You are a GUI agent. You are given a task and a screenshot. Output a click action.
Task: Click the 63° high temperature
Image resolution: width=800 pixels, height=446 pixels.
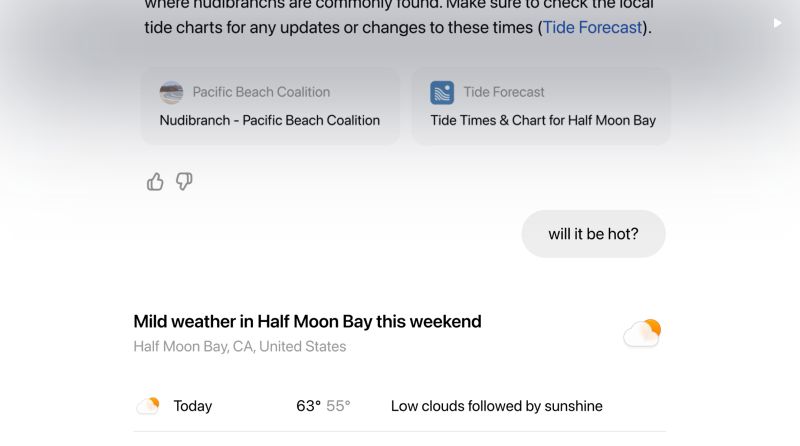tap(308, 406)
